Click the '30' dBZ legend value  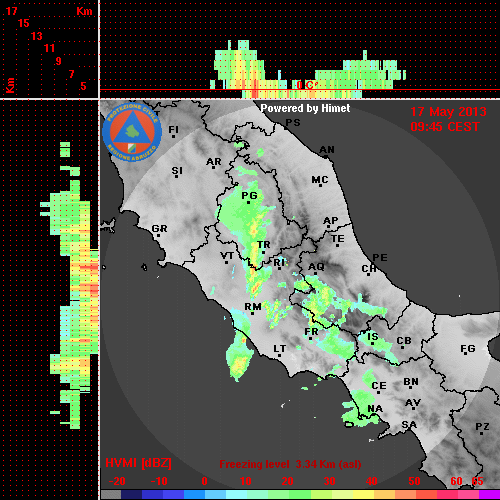(329, 481)
